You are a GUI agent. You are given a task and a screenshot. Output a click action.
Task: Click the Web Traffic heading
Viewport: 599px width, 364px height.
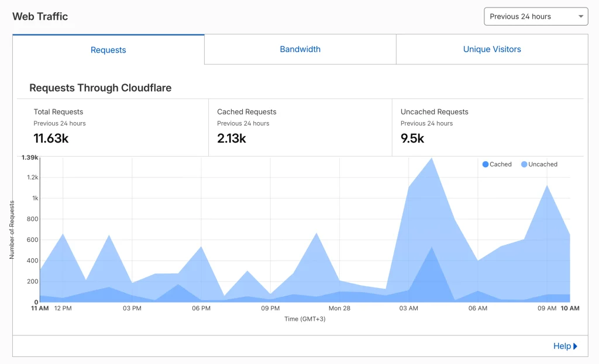[x=40, y=16]
